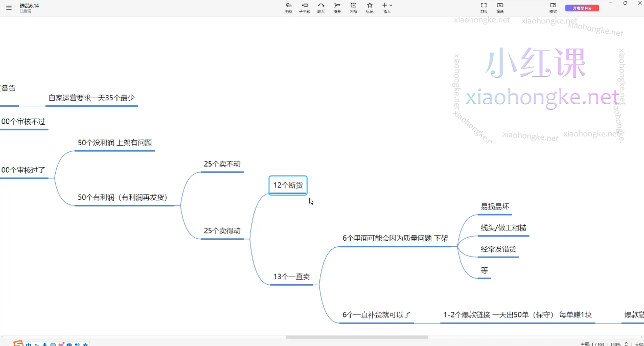Select the node 00个审核过了
The width and height of the screenshot is (644, 346).
[x=23, y=170]
